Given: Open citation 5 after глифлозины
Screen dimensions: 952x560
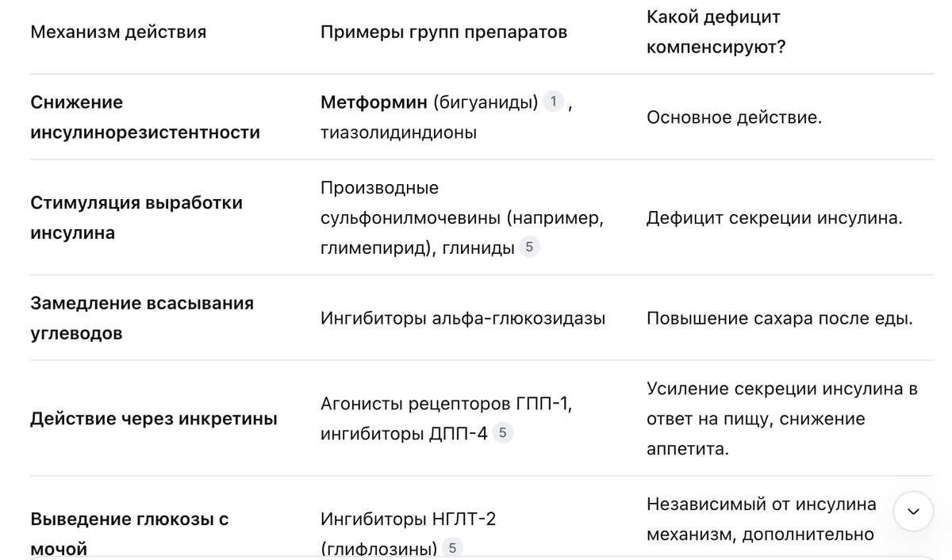Looking at the screenshot, I should click(452, 548).
